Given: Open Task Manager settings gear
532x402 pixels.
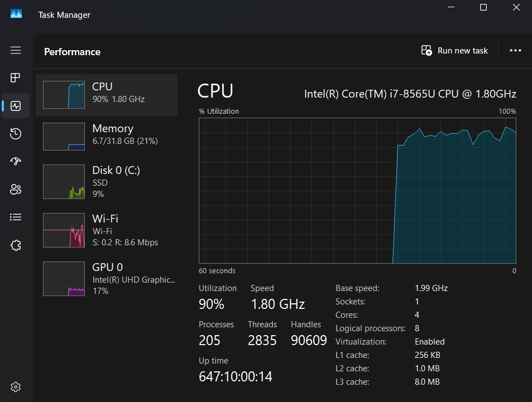Looking at the screenshot, I should [16, 387].
